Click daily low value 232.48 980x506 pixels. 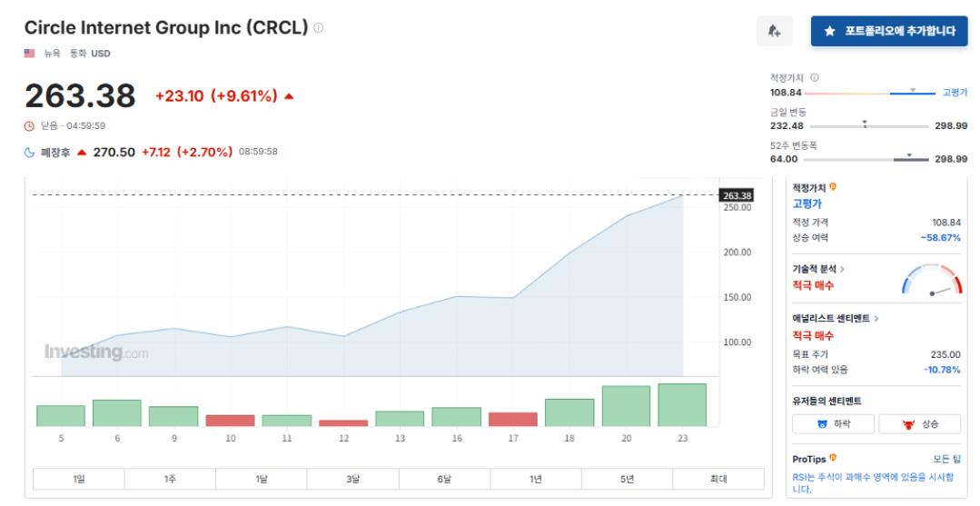787,125
